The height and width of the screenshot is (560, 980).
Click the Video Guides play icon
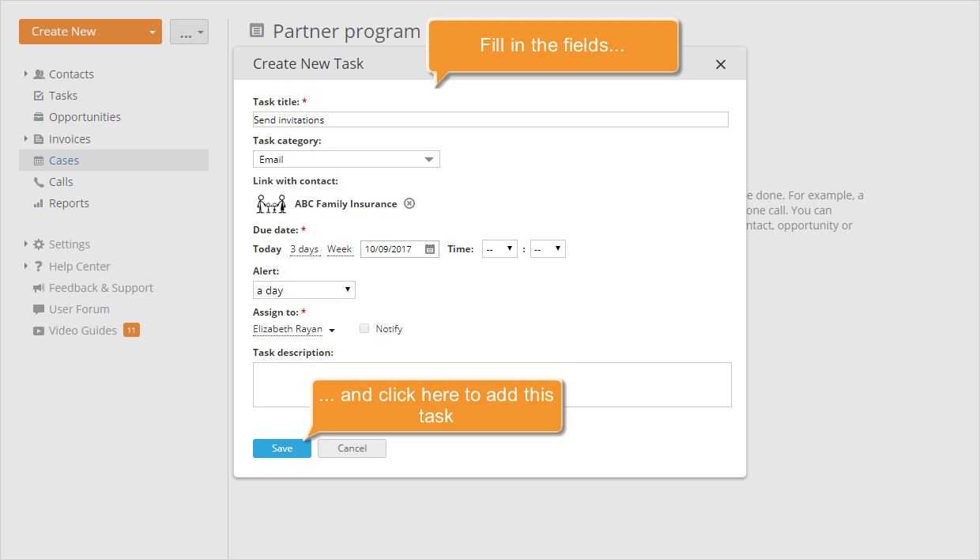coord(39,330)
